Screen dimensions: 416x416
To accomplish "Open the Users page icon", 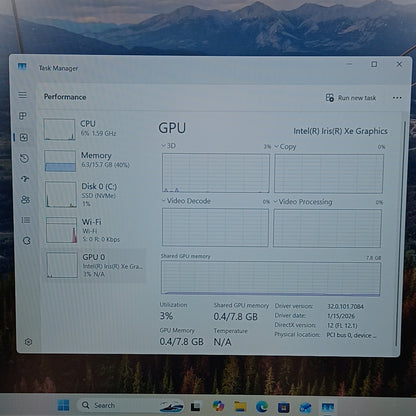I will [x=25, y=200].
